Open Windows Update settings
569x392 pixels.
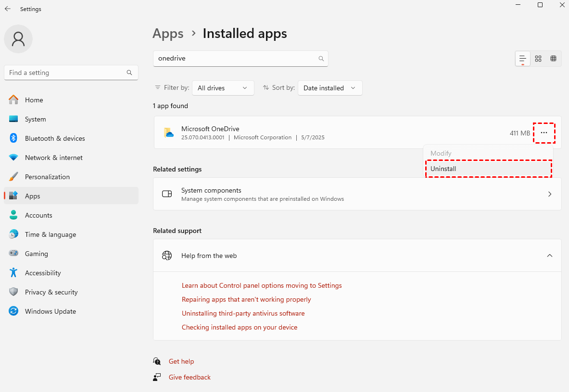tap(50, 311)
